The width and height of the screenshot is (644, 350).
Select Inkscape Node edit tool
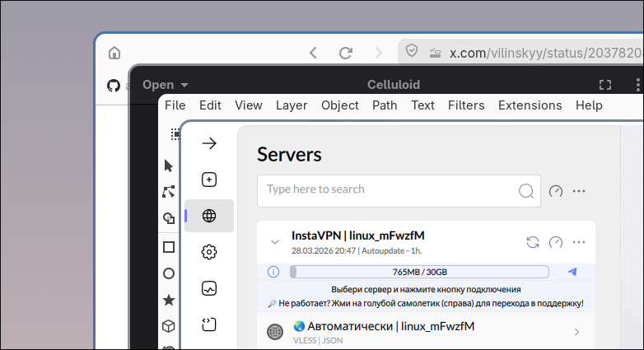(x=168, y=192)
